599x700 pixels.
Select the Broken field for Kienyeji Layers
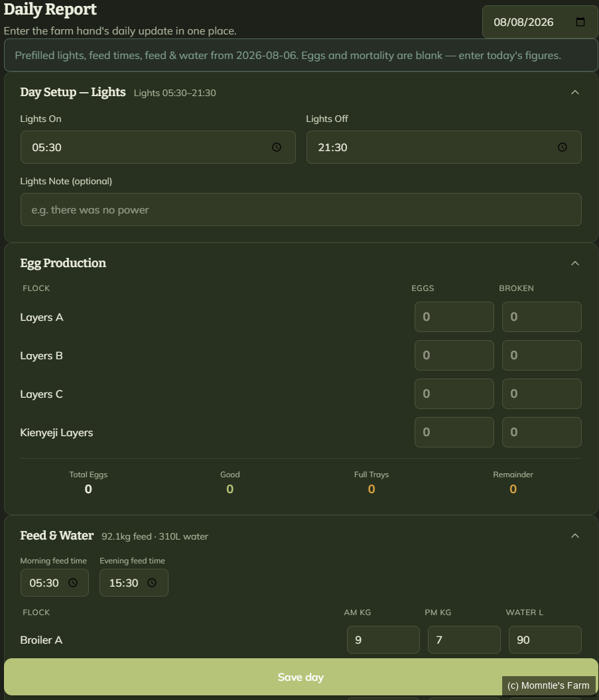pyautogui.click(x=542, y=432)
